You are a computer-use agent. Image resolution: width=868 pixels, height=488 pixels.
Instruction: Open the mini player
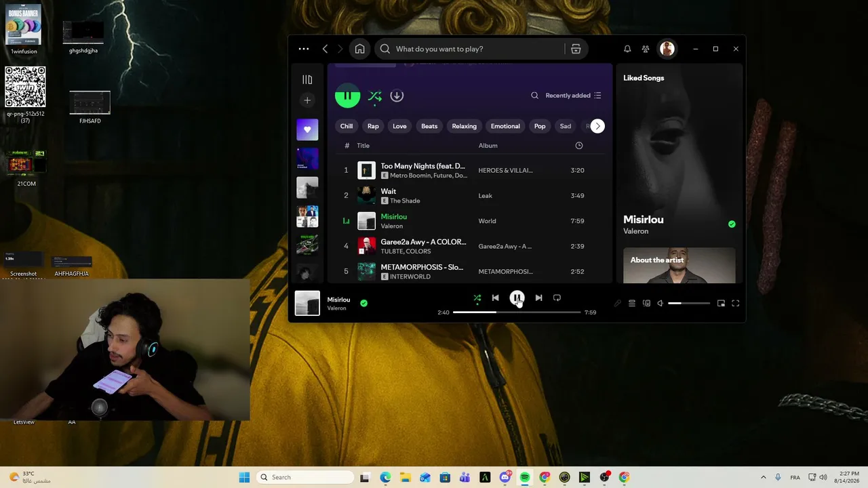coord(721,303)
